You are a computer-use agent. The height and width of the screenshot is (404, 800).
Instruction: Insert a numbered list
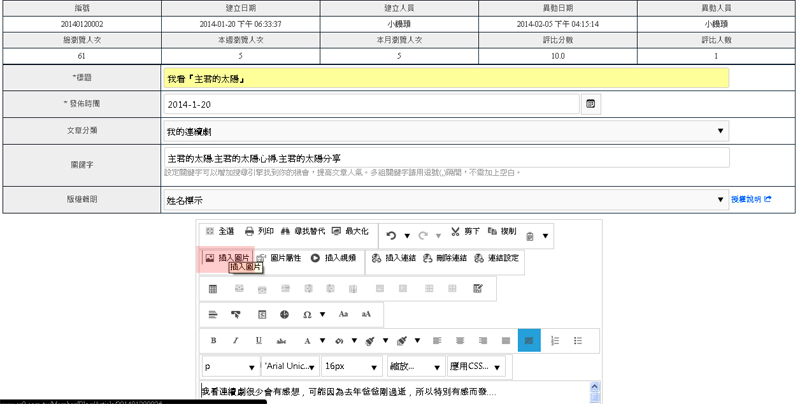pyautogui.click(x=555, y=341)
